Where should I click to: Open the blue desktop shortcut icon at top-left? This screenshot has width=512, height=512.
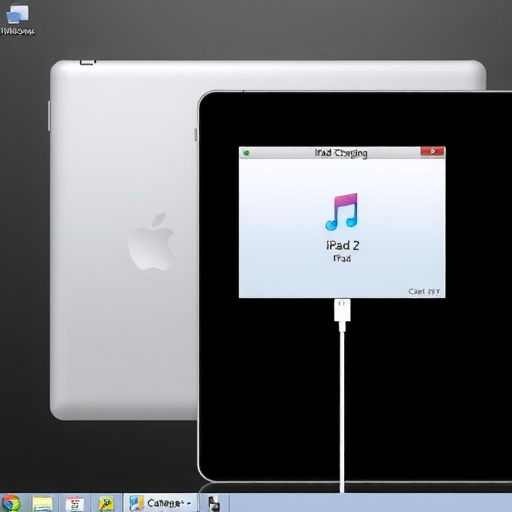17,14
